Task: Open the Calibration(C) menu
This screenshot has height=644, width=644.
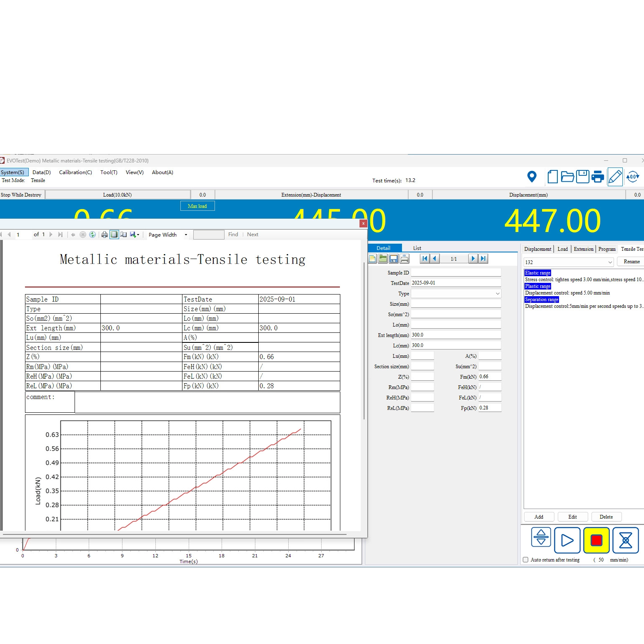Action: [x=75, y=172]
